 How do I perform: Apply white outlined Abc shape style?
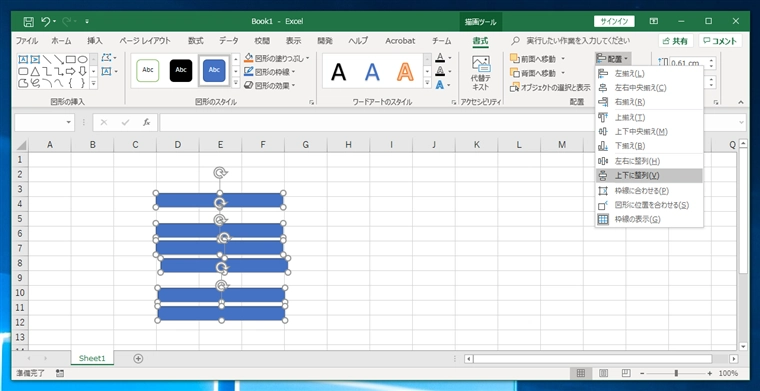tap(148, 71)
